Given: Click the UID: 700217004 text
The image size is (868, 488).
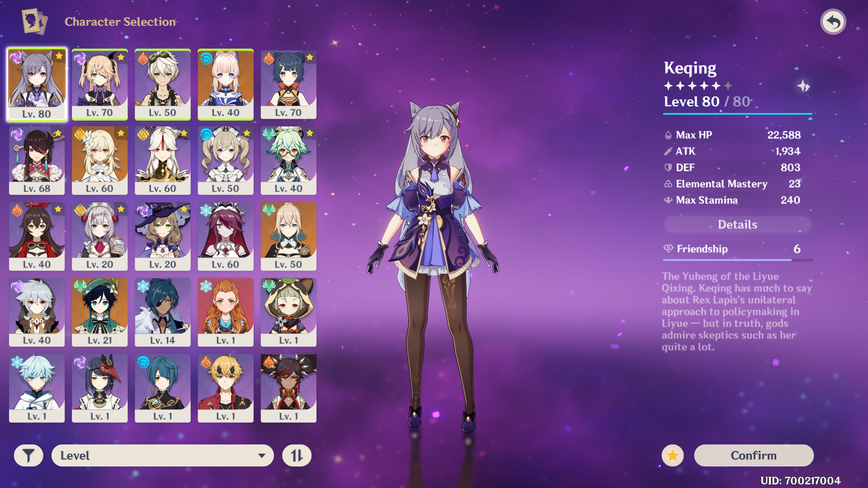Looking at the screenshot, I should (x=800, y=480).
